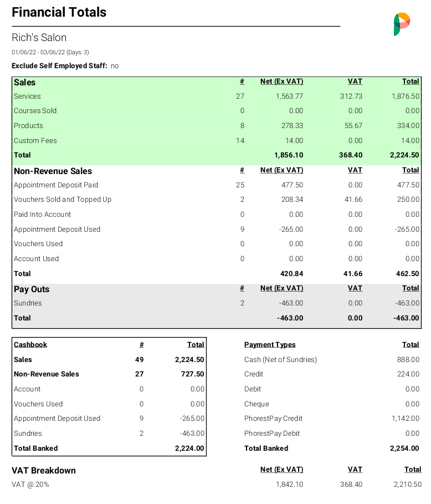Click the Pay Outs section heading

pyautogui.click(x=32, y=289)
